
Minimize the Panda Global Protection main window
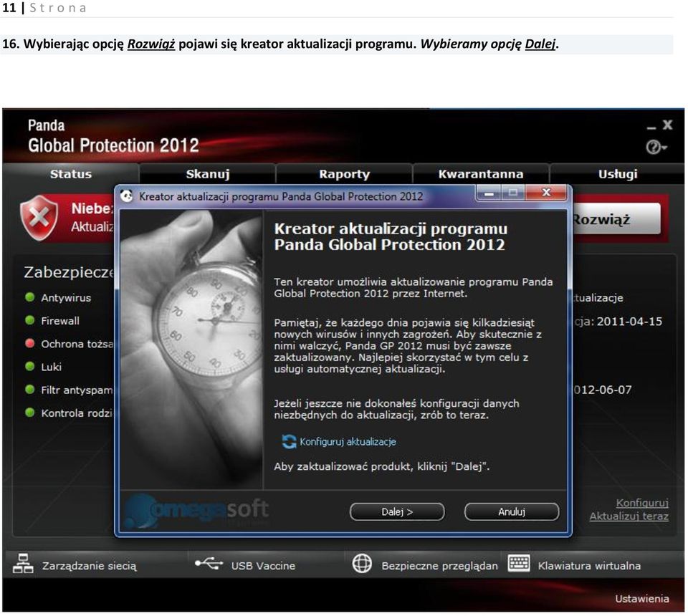click(x=651, y=127)
